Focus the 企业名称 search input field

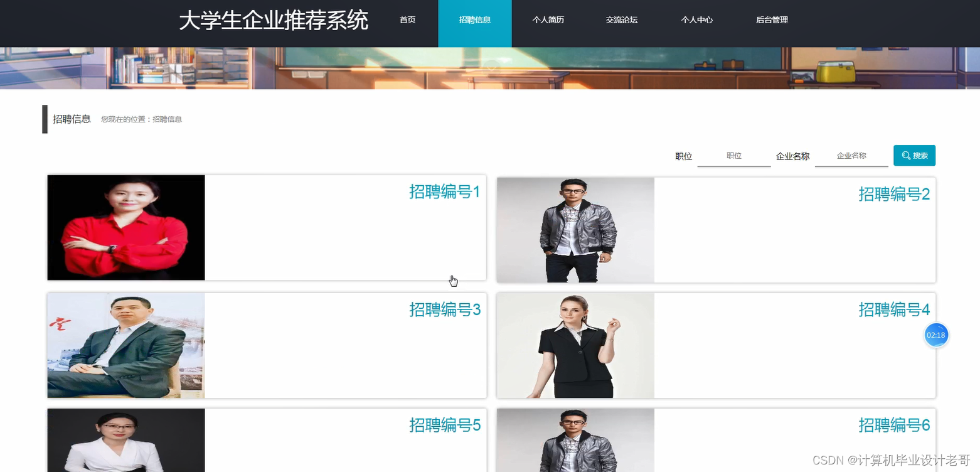(851, 156)
